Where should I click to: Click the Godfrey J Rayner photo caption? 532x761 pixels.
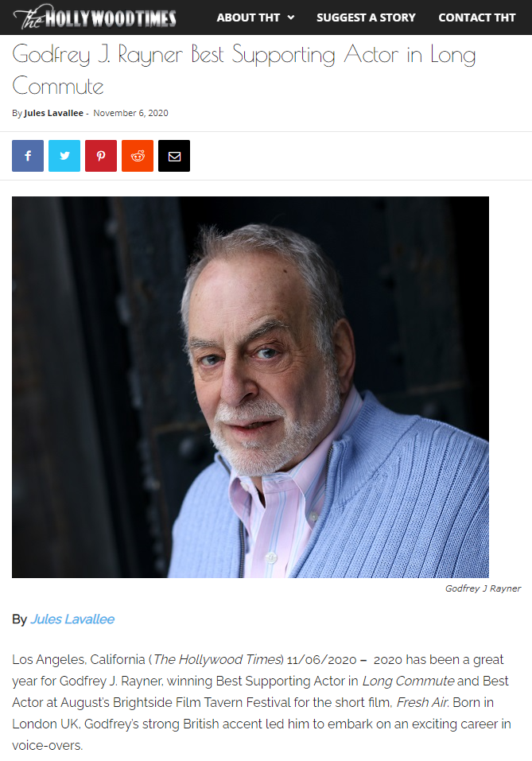[x=483, y=588]
